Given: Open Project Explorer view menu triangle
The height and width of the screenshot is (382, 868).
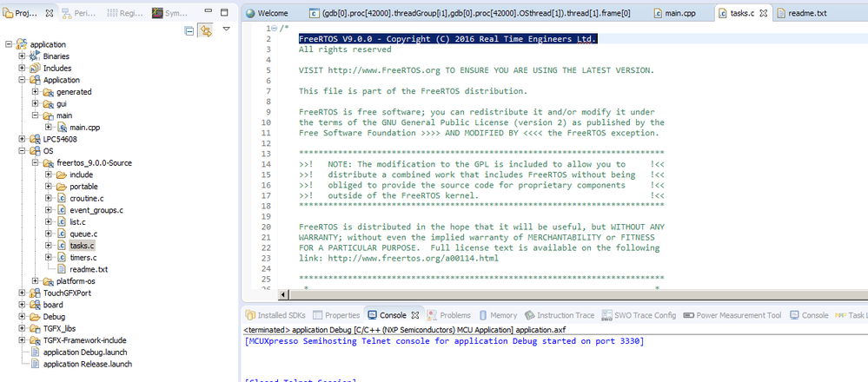Looking at the screenshot, I should coord(226,29).
